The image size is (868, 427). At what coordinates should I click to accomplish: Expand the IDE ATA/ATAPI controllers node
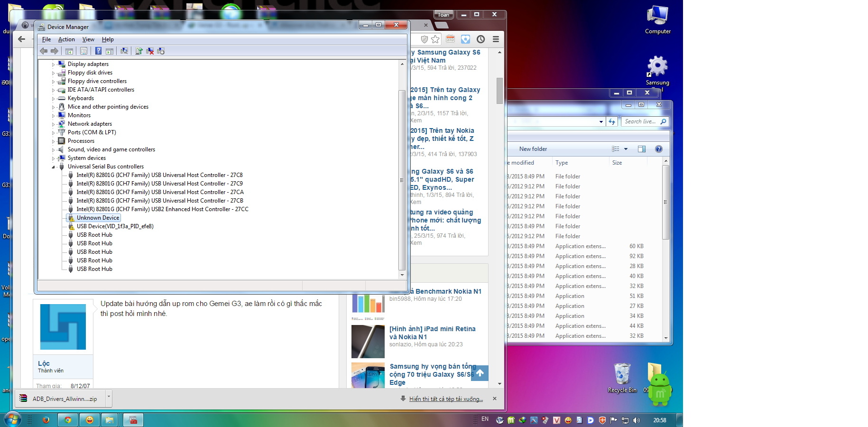click(x=53, y=90)
